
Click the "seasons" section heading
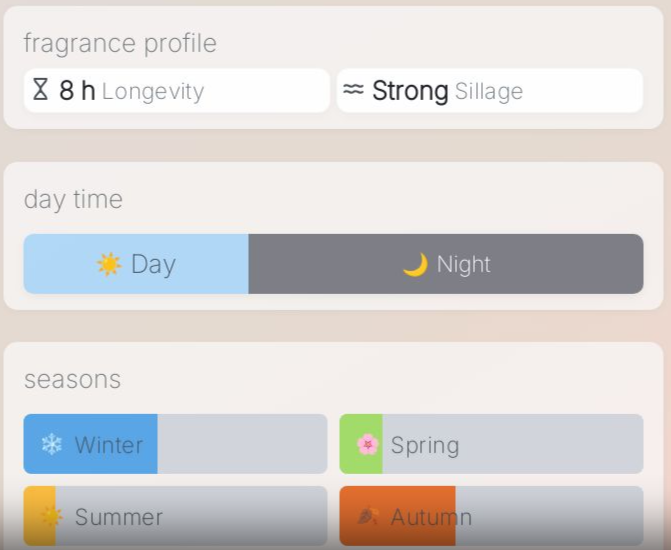point(72,379)
